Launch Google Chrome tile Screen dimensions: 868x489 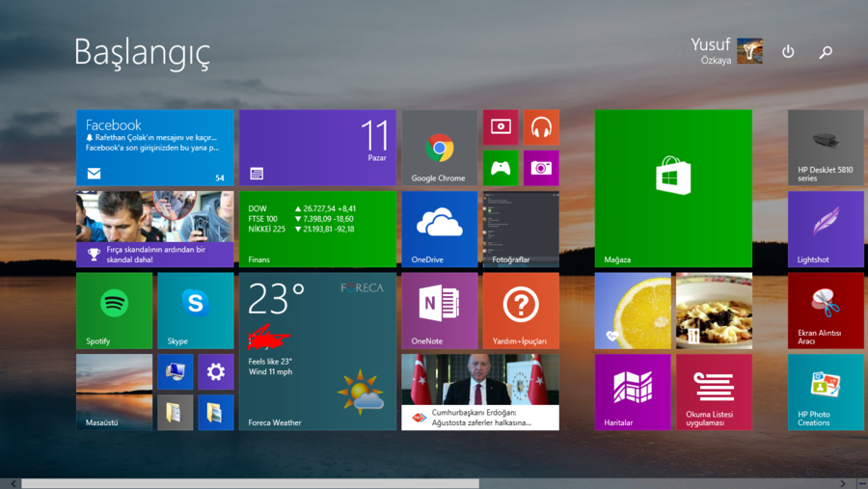coord(440,148)
